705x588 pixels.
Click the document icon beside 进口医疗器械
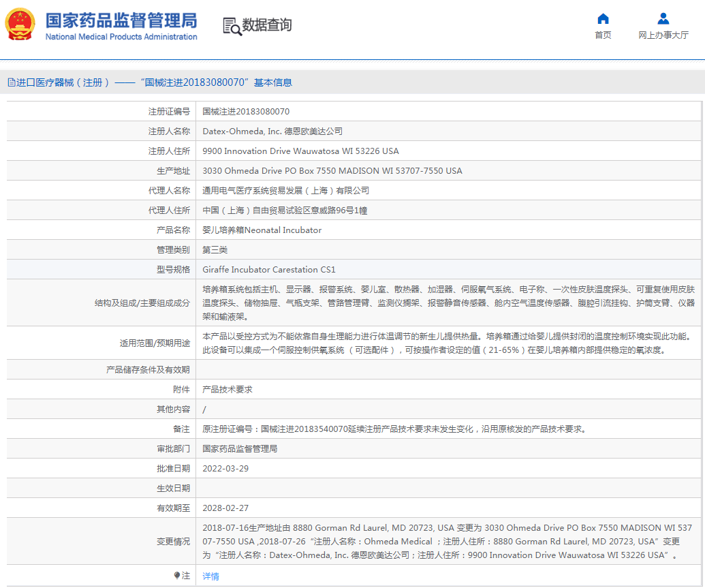12,82
